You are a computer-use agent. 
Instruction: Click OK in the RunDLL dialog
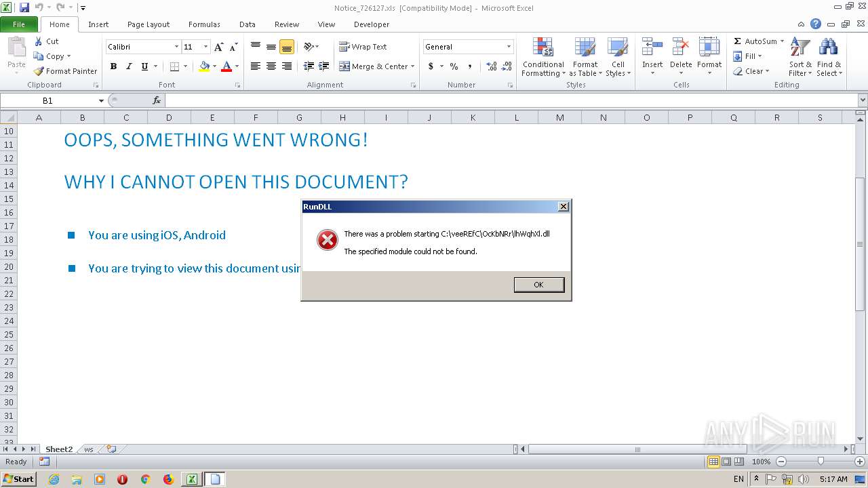[538, 285]
